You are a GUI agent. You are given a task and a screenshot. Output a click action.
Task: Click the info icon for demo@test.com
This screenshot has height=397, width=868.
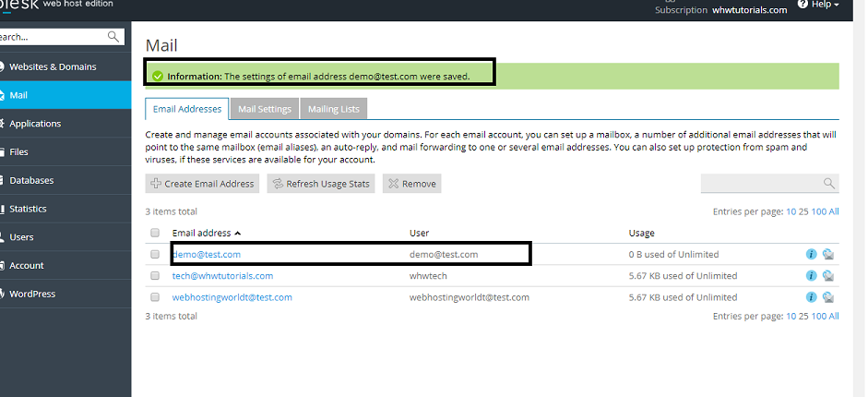(812, 255)
